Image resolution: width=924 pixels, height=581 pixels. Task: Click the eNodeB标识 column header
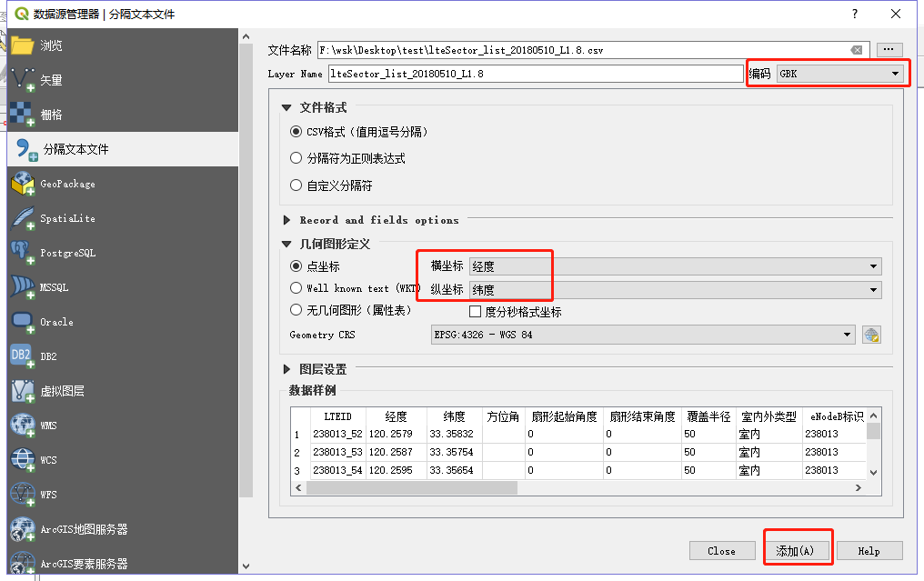point(835,416)
